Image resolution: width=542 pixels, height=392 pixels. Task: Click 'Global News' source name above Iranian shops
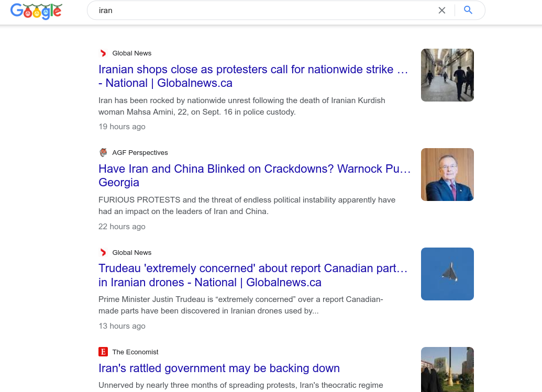131,53
